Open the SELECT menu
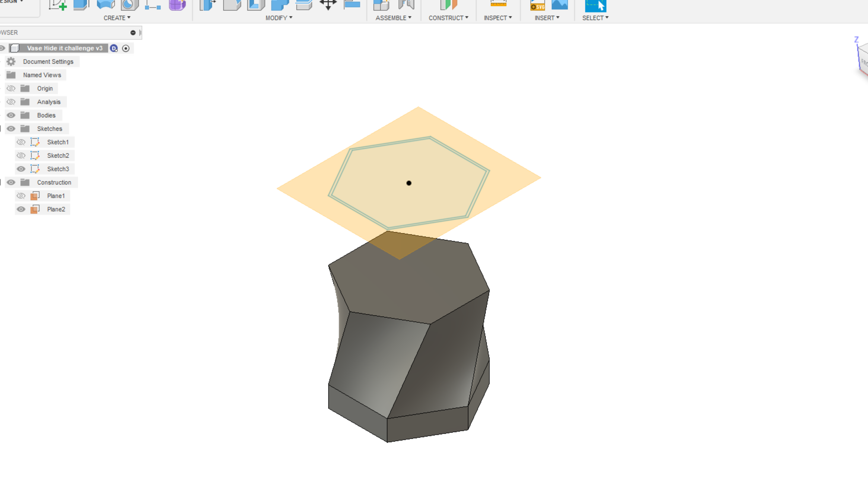 point(595,18)
